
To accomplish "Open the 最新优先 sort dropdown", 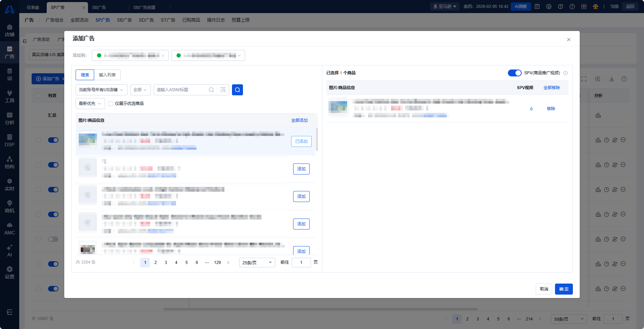I will [90, 104].
